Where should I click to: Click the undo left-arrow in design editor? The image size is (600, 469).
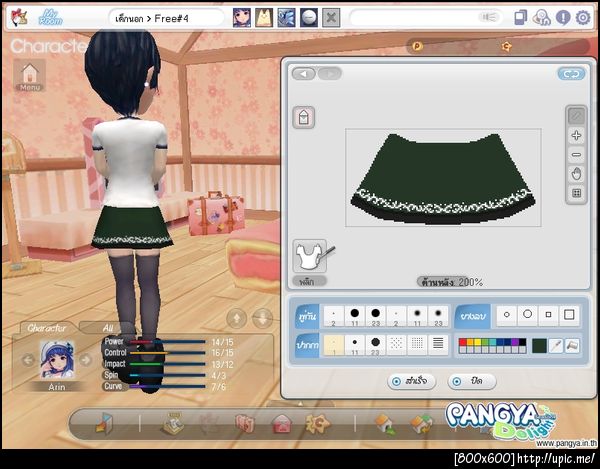point(304,73)
